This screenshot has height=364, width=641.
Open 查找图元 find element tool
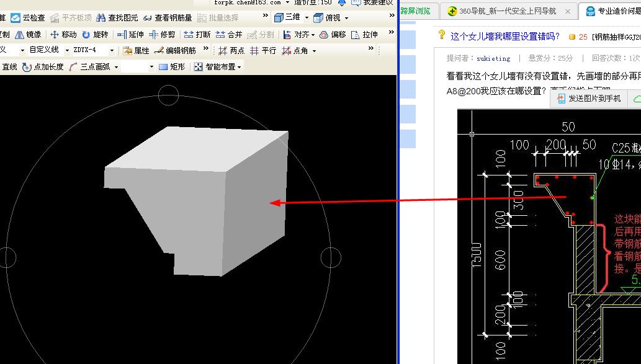click(117, 18)
